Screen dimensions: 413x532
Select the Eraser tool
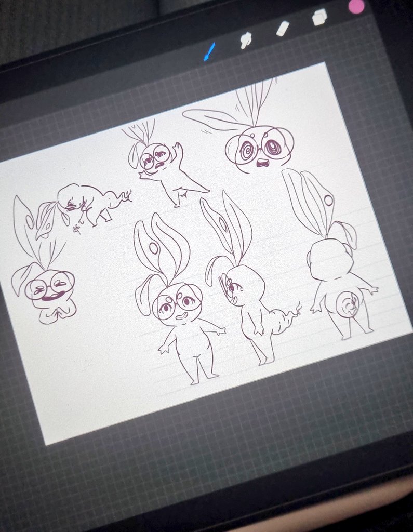[x=283, y=29]
